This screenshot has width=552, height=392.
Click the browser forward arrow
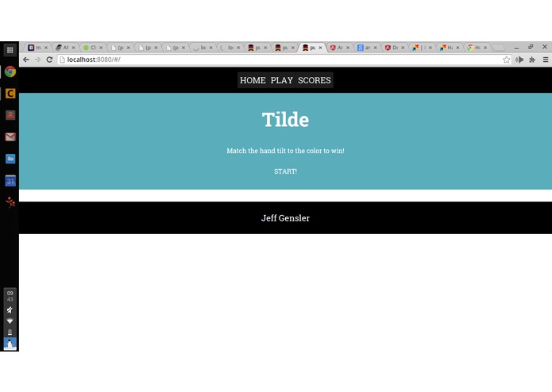click(37, 60)
